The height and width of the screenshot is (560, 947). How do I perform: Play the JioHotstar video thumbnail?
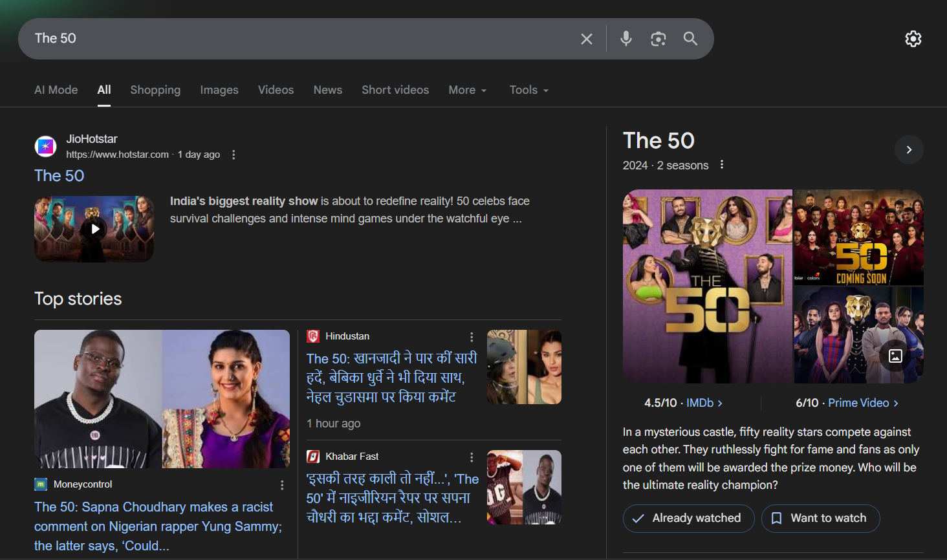[94, 229]
